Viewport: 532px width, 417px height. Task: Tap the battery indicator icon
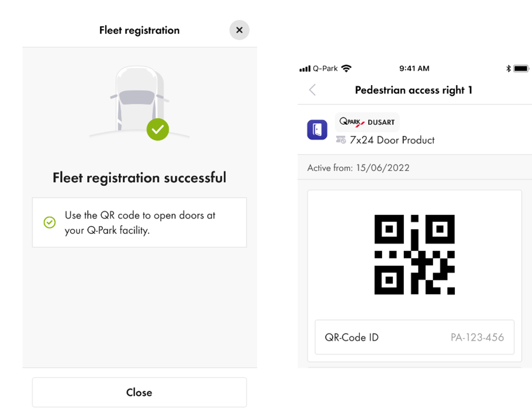click(521, 68)
